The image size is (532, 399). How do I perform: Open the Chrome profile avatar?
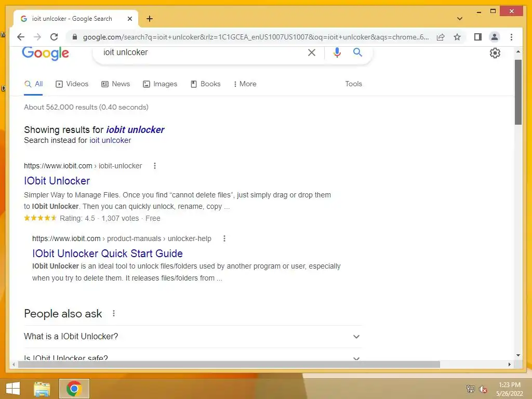pos(495,37)
